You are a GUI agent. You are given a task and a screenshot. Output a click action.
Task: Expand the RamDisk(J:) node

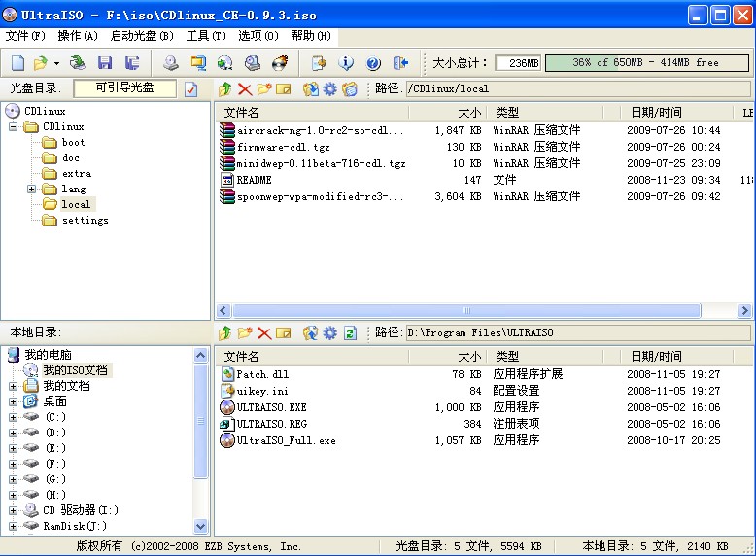[x=13, y=526]
